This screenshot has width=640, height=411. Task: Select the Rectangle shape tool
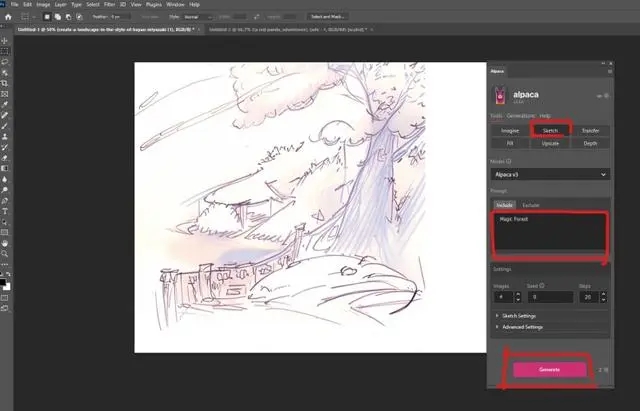point(4,233)
